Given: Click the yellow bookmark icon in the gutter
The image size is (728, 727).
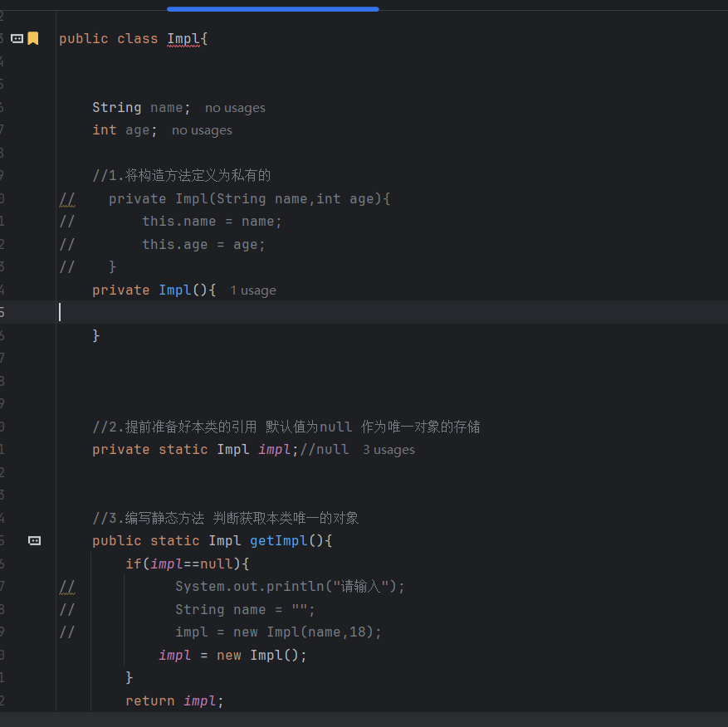Looking at the screenshot, I should [x=33, y=38].
